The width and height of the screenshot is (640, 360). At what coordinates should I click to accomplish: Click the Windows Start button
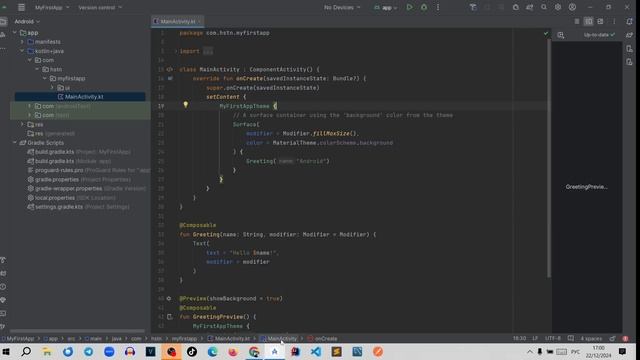[6, 351]
